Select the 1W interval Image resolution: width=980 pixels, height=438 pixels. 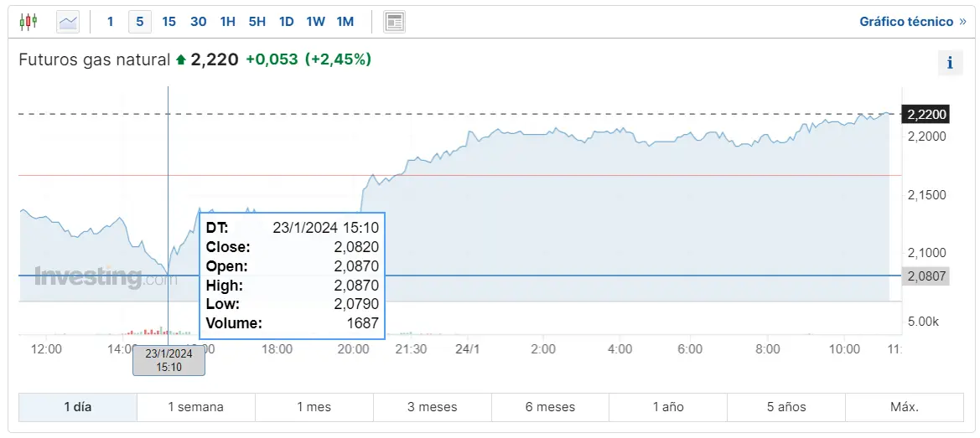pyautogui.click(x=315, y=22)
